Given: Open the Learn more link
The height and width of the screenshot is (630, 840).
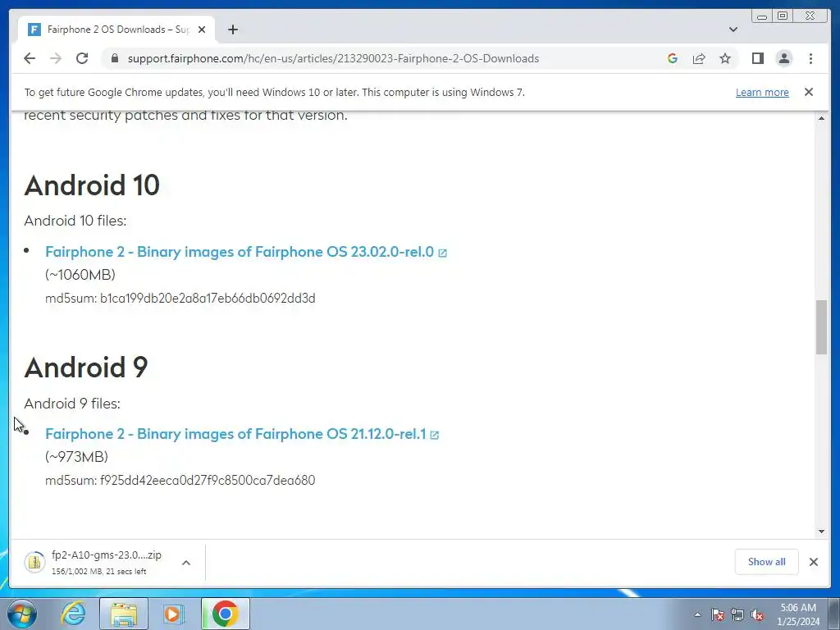Looking at the screenshot, I should pyautogui.click(x=762, y=92).
